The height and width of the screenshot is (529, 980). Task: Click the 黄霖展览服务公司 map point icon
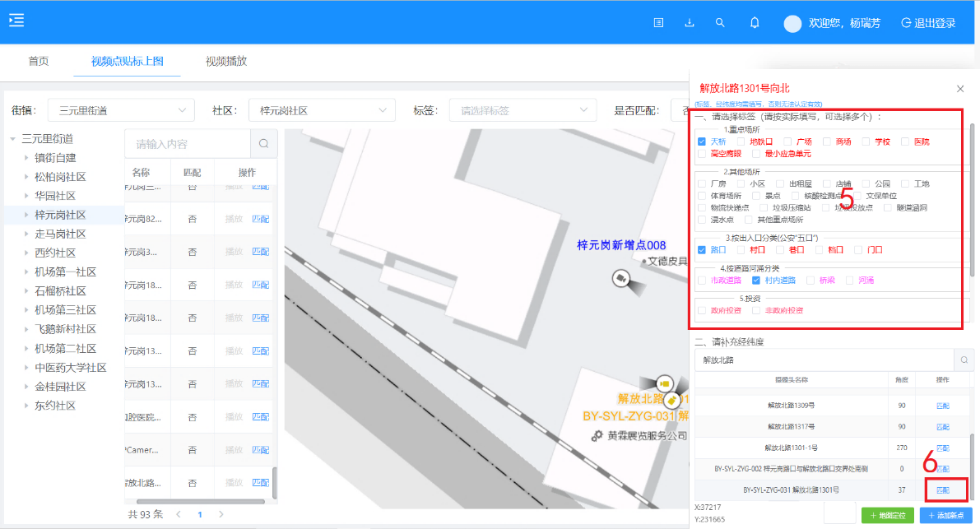click(x=597, y=435)
